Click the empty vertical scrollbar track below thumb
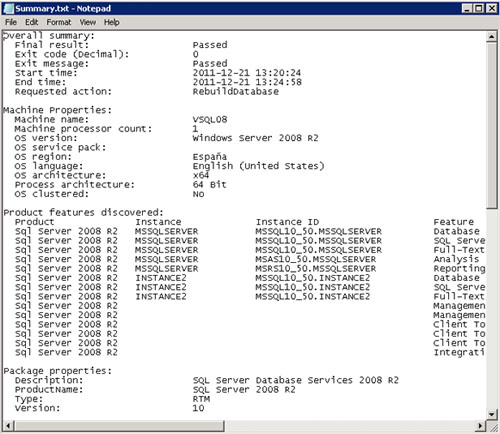Image resolution: width=500 pixels, height=434 pixels. click(x=492, y=309)
